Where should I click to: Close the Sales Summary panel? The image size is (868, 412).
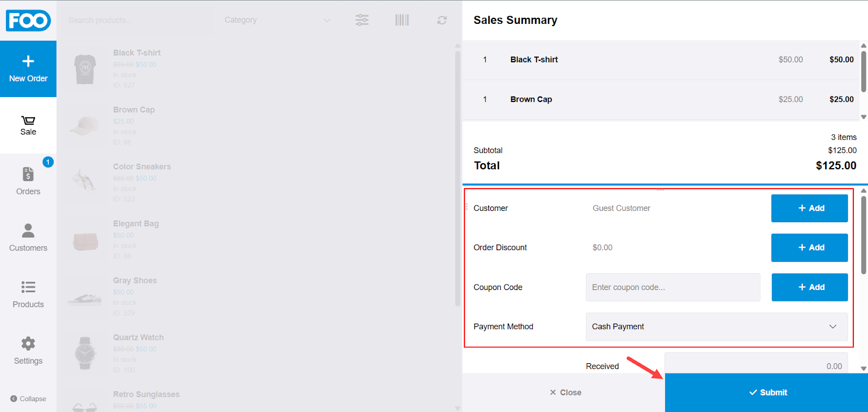pos(565,392)
